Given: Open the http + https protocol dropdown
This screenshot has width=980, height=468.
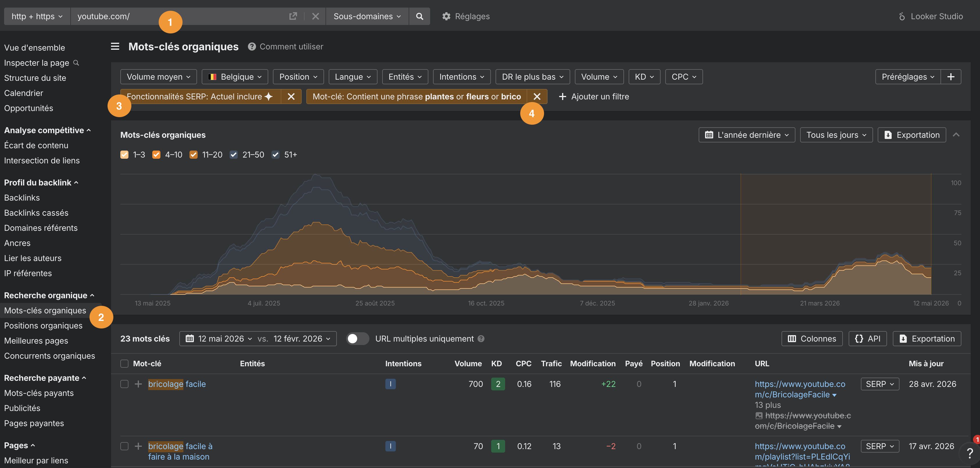Looking at the screenshot, I should click(x=37, y=16).
